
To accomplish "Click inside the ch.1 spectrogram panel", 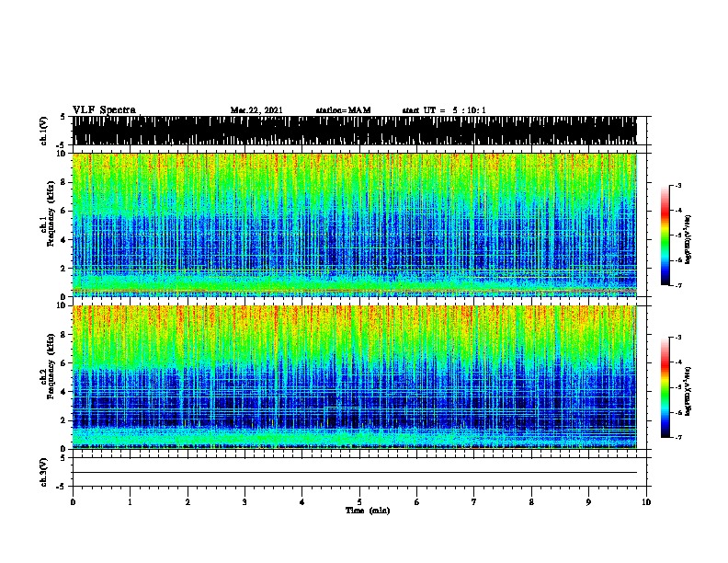I will [355, 224].
